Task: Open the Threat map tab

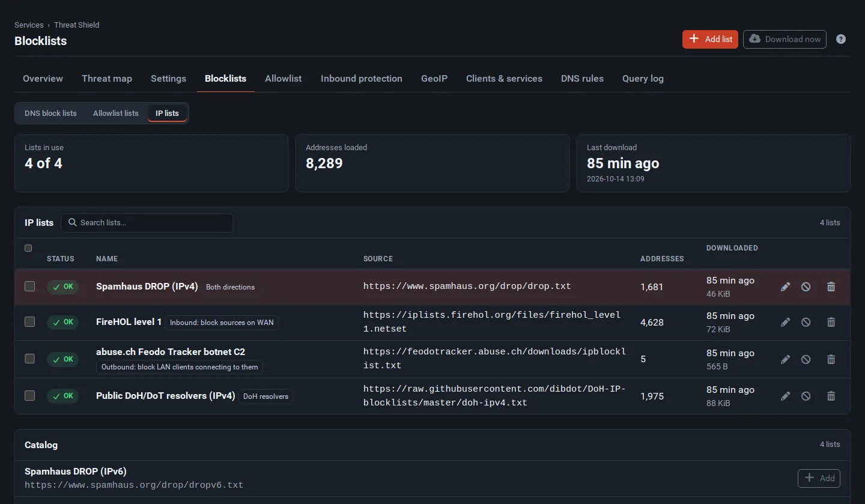Action: coord(107,79)
